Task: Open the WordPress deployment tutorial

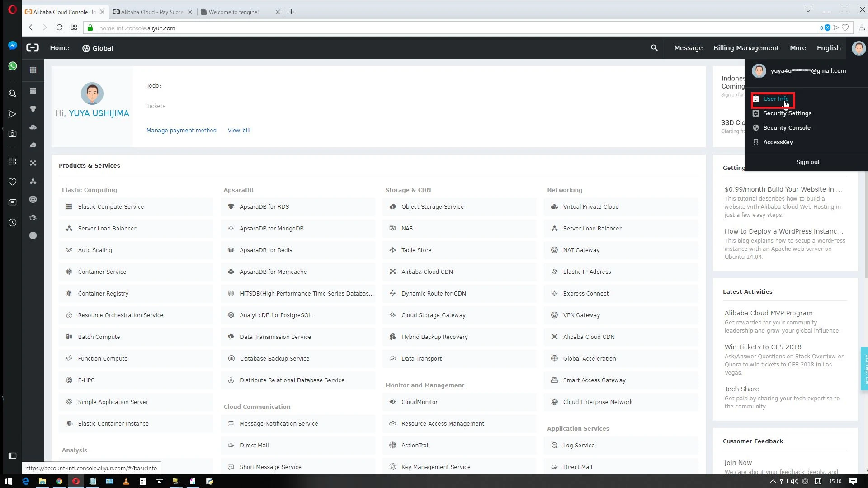Action: (x=784, y=231)
